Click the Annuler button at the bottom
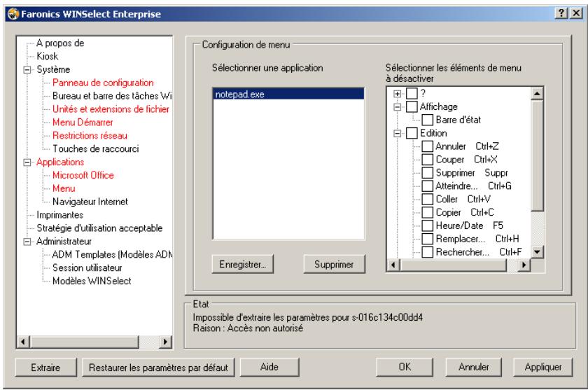Screen dimensions: 588x390 474,367
